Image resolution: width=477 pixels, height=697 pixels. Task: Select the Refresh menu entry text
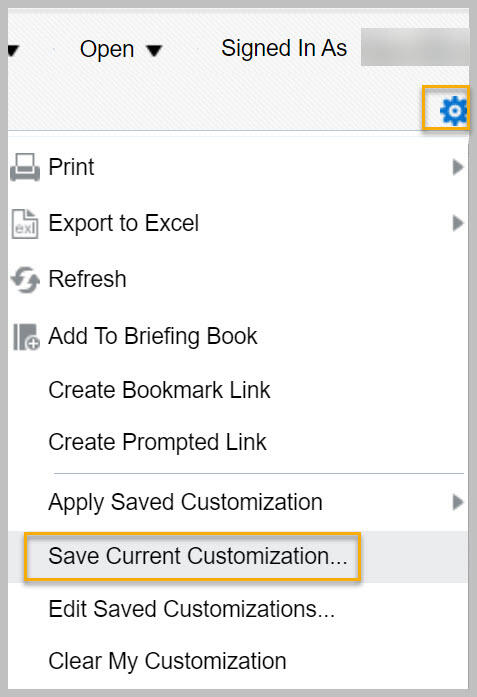point(87,279)
